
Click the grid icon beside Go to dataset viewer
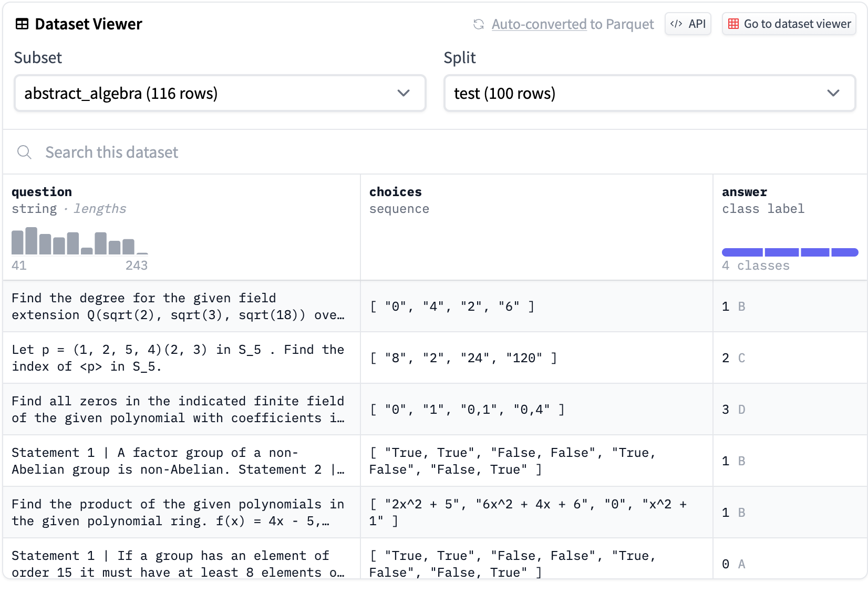(732, 24)
